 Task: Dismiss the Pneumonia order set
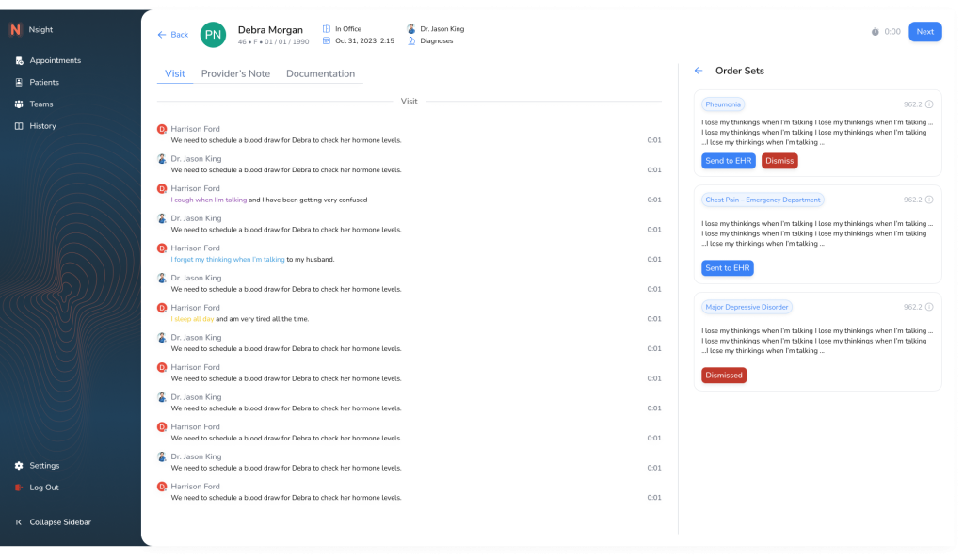click(x=779, y=161)
